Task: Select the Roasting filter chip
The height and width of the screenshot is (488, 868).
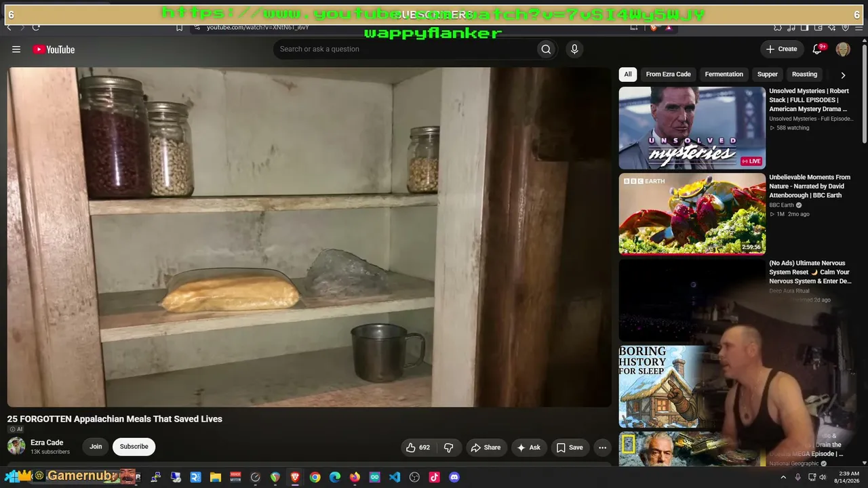Action: point(804,75)
